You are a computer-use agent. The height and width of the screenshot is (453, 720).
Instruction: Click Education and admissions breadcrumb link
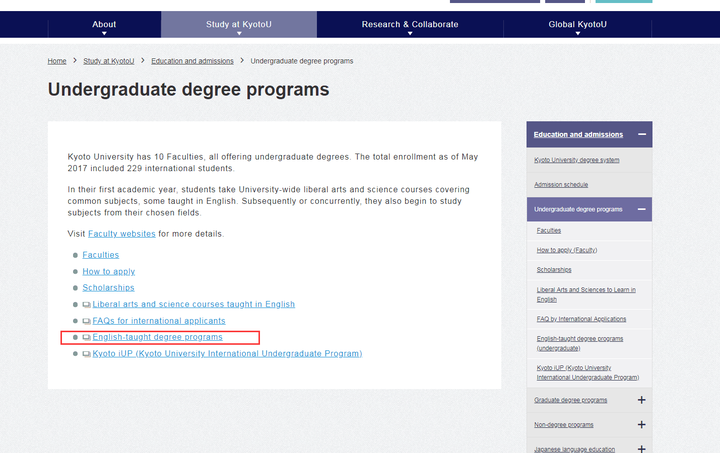192,61
